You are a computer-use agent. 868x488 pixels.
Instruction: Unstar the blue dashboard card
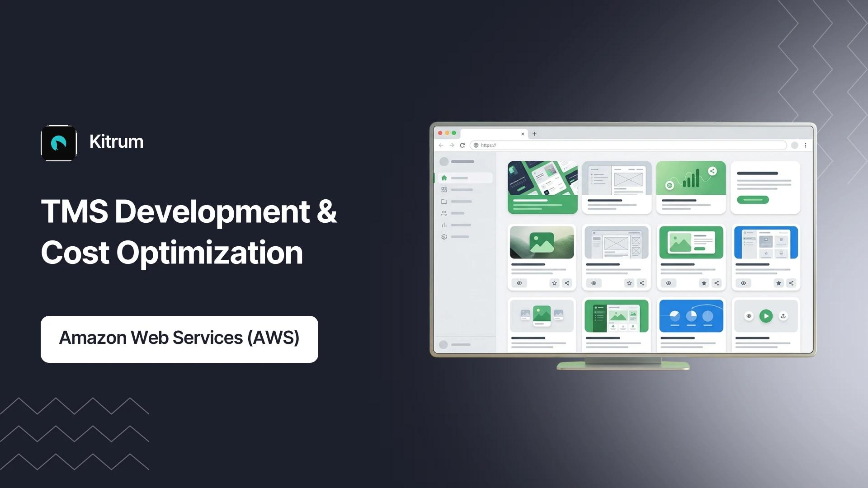tap(778, 283)
